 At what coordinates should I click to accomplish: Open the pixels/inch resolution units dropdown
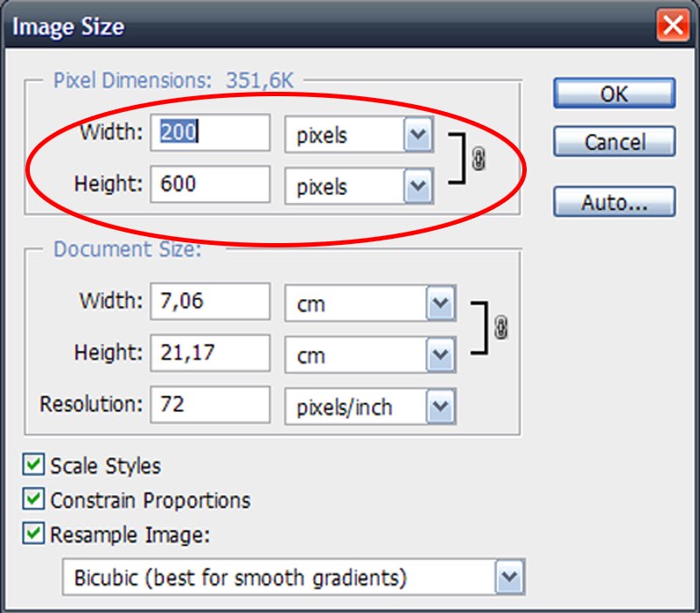coord(440,407)
